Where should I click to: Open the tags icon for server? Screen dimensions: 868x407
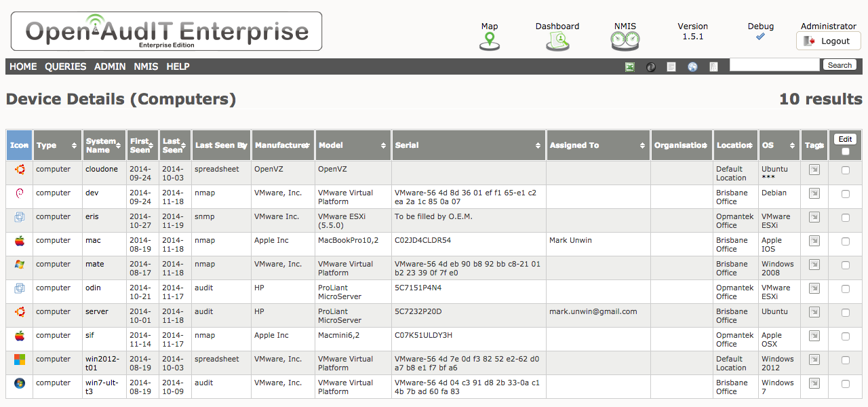point(814,312)
